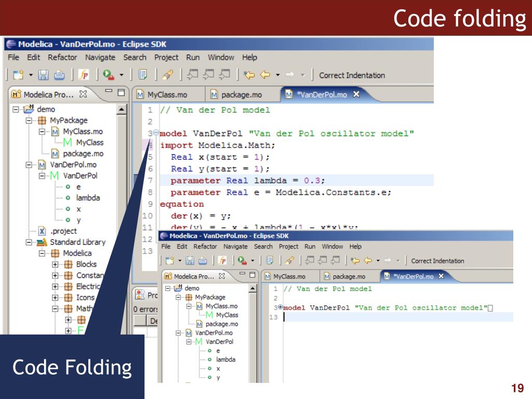
Task: Select the lambda variable in the front window tree
Action: click(x=225, y=360)
